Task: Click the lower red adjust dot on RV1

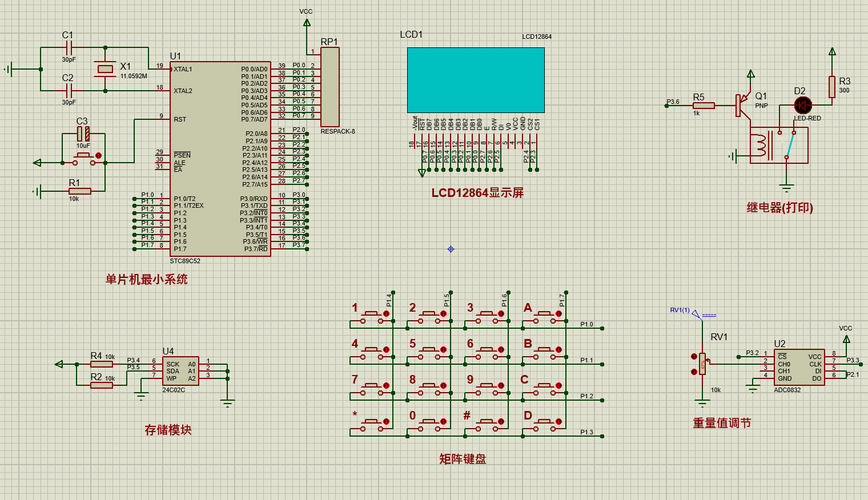Action: pos(694,372)
